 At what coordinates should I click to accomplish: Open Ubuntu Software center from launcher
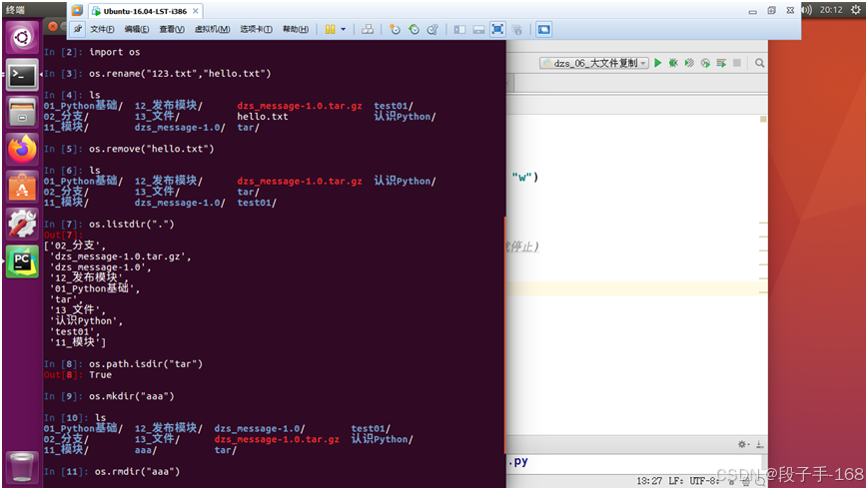[x=22, y=187]
